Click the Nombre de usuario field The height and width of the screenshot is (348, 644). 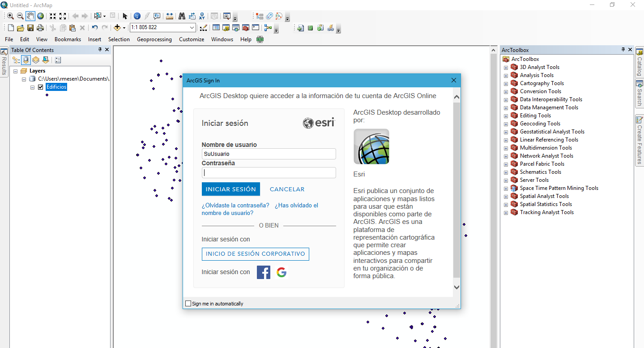pyautogui.click(x=269, y=154)
